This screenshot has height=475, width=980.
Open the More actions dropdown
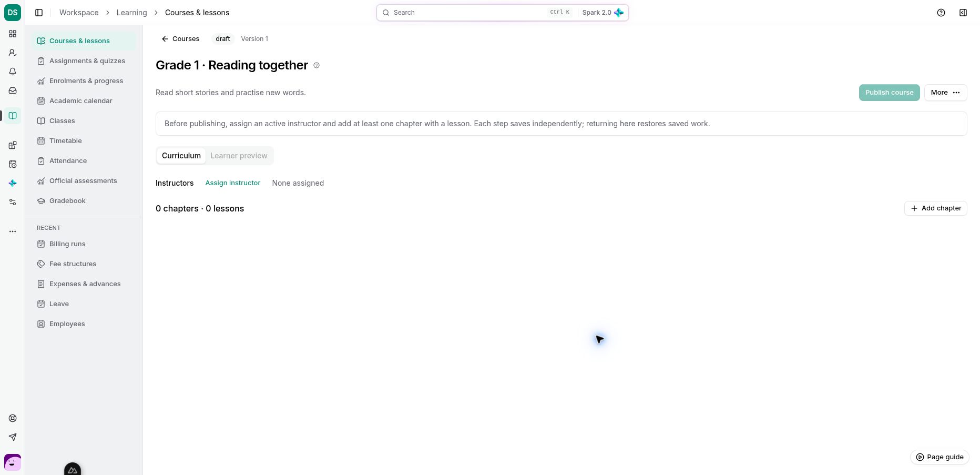[946, 93]
